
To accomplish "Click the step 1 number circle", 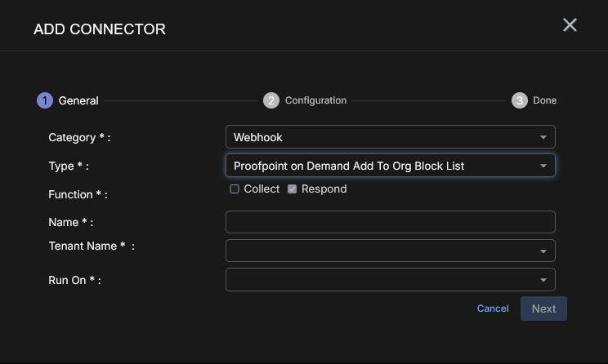I will click(x=44, y=100).
